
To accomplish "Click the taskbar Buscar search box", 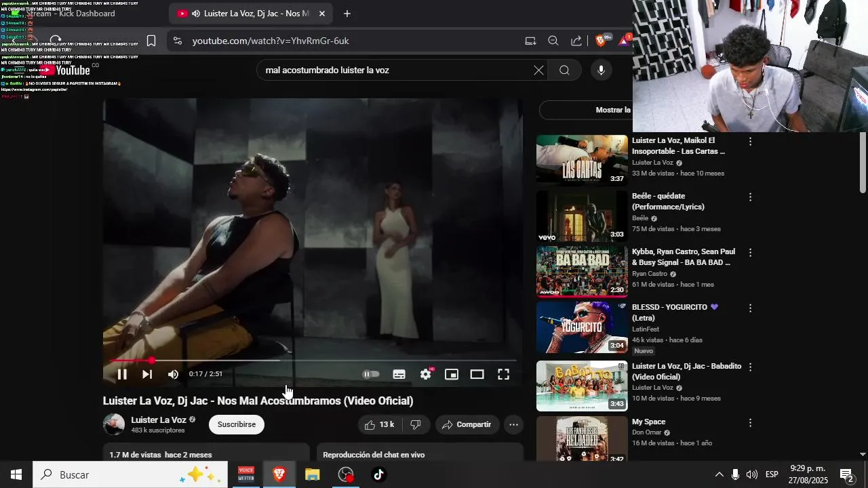I will pyautogui.click(x=130, y=474).
